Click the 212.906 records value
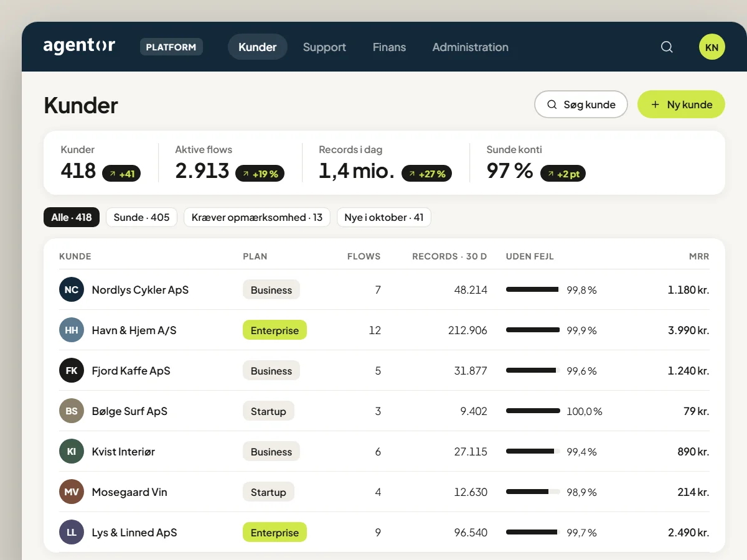This screenshot has height=560, width=747. coord(467,330)
